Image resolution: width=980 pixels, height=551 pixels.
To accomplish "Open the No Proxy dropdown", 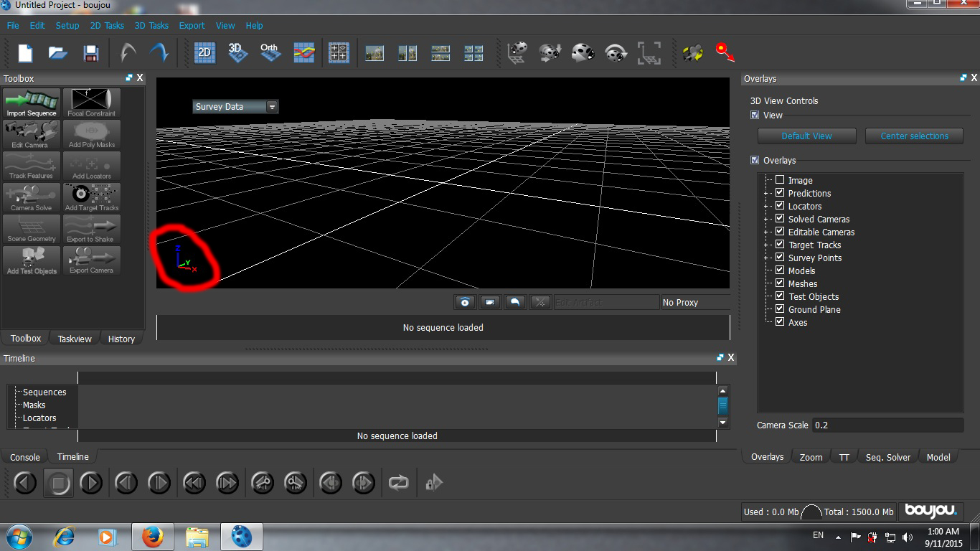I will point(694,302).
